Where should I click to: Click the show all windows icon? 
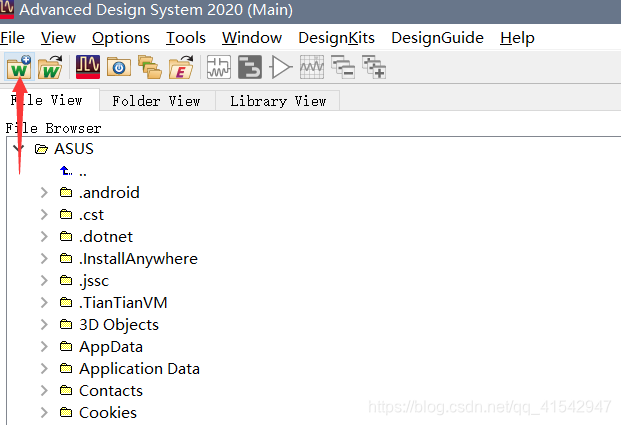tap(374, 67)
